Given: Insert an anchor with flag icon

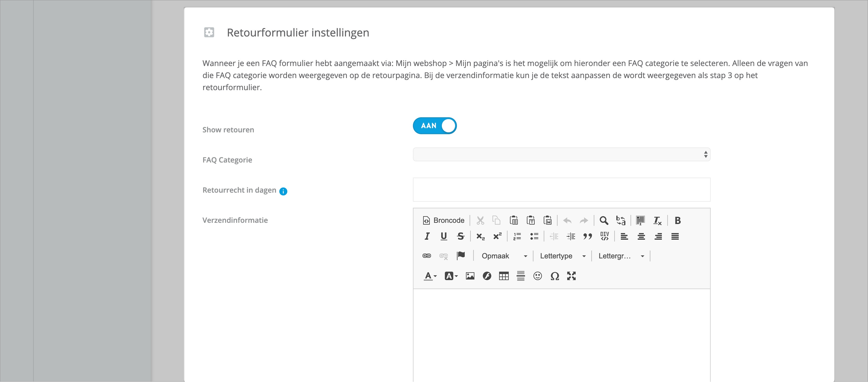Looking at the screenshot, I should click(x=461, y=256).
